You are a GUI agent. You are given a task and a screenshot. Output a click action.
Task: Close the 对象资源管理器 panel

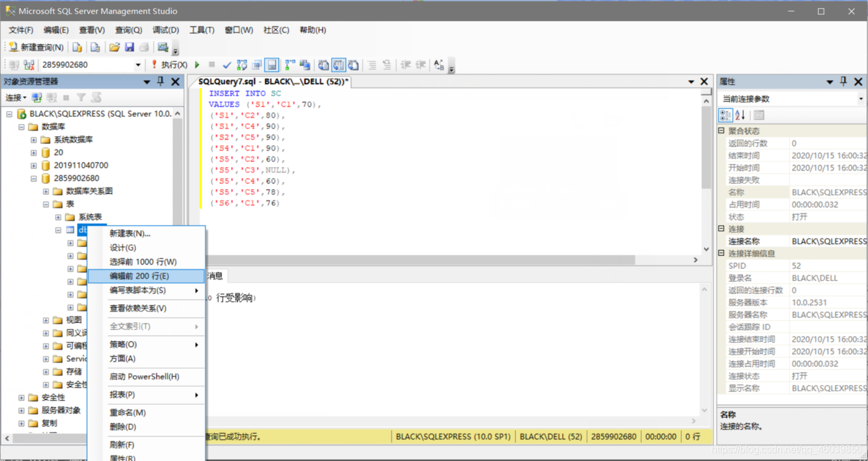(175, 82)
